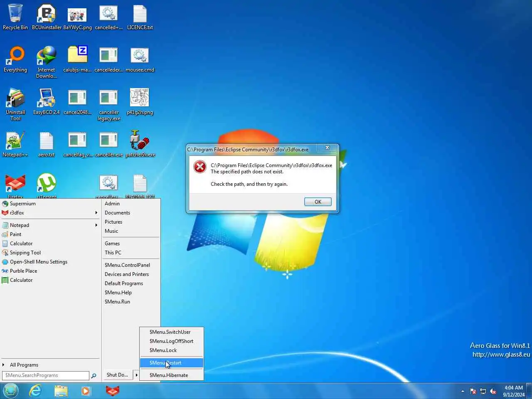Select the canceller.exe desktop icon
The height and width of the screenshot is (399, 532).
click(108, 144)
